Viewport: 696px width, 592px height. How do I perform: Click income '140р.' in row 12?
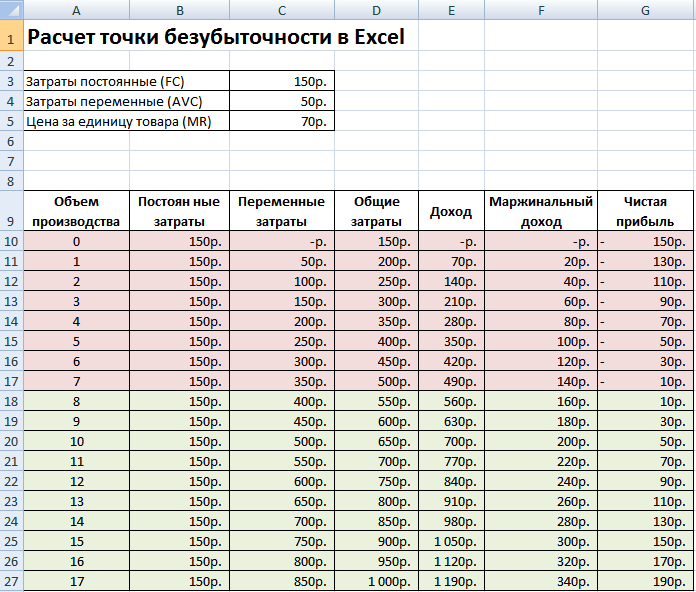pos(451,281)
